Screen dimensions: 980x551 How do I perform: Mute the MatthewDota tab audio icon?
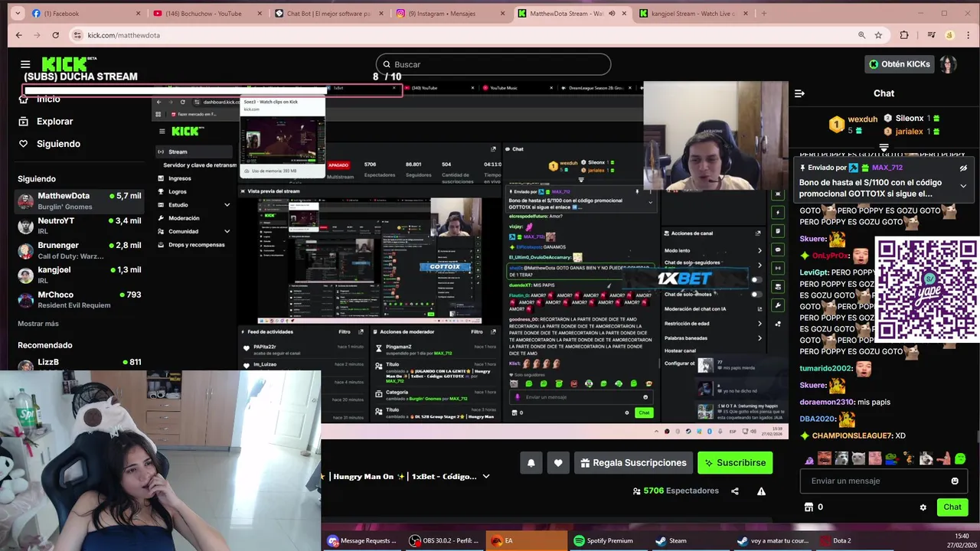611,13
